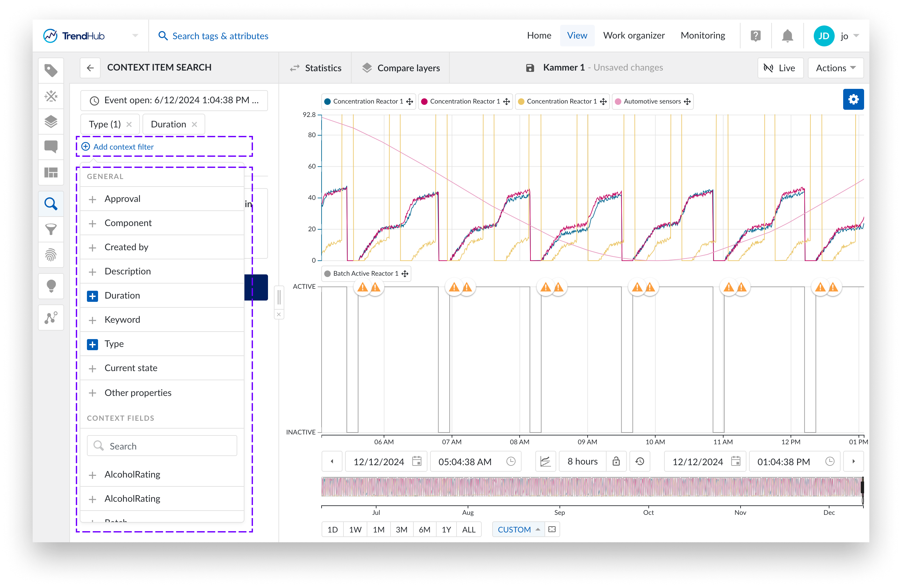
Task: Toggle the Type filter plus box
Action: (x=92, y=344)
